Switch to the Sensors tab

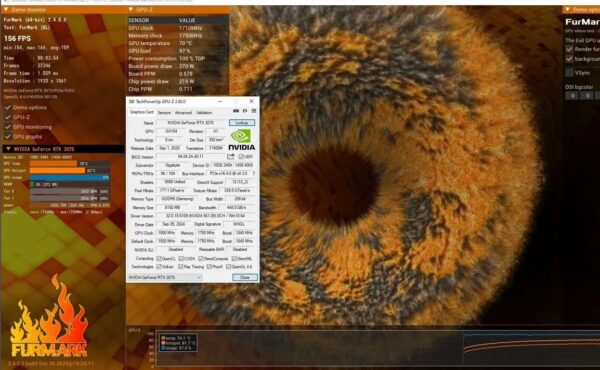point(164,112)
